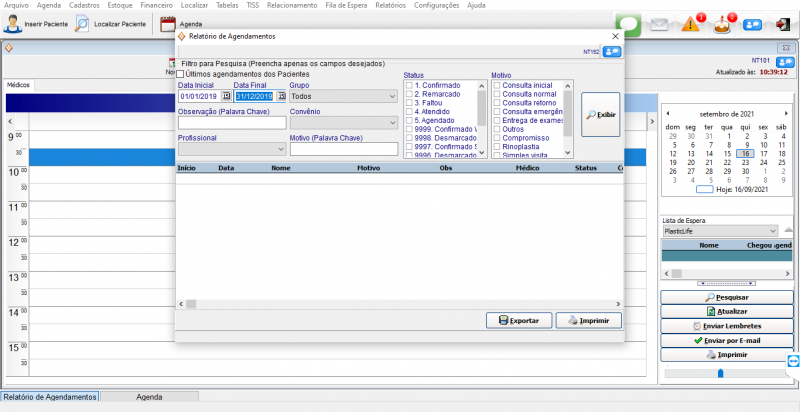This screenshot has height=412, width=800.
Task: Click the envelope messages icon
Action: (x=659, y=24)
